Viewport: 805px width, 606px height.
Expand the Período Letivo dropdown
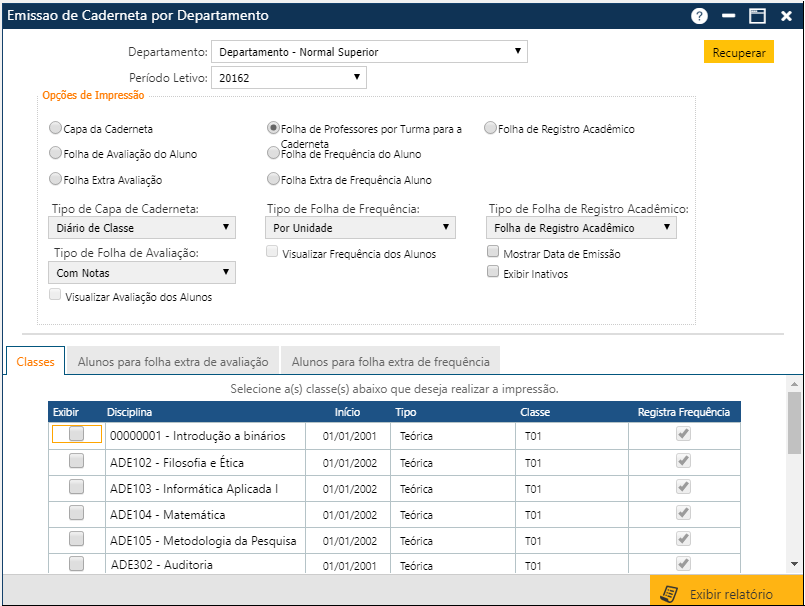coord(288,77)
